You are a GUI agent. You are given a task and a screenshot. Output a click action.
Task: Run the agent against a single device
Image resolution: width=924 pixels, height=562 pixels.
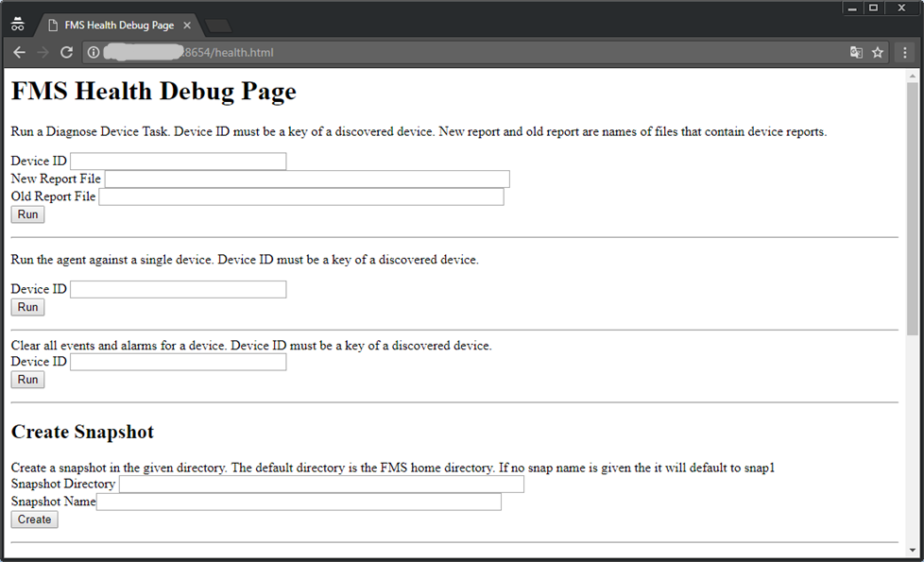(27, 307)
